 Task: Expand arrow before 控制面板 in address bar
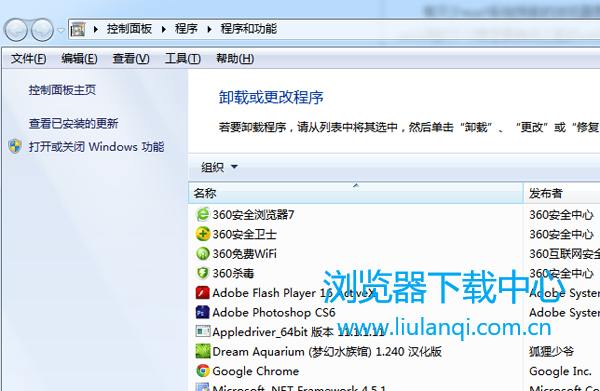[96, 29]
